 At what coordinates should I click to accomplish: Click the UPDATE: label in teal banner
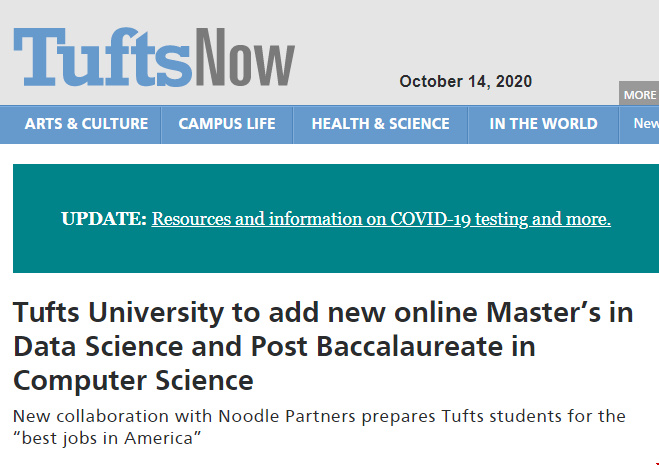click(x=104, y=219)
